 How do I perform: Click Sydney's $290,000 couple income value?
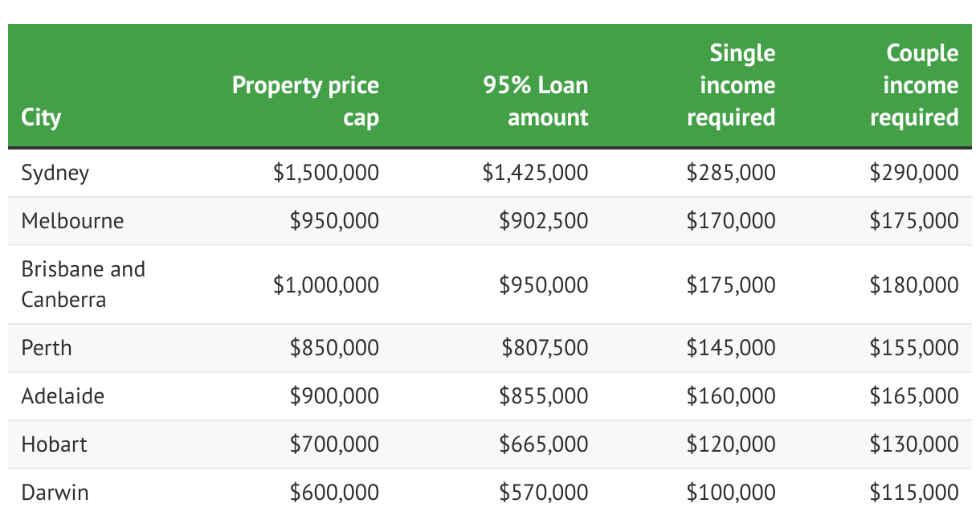point(914,173)
